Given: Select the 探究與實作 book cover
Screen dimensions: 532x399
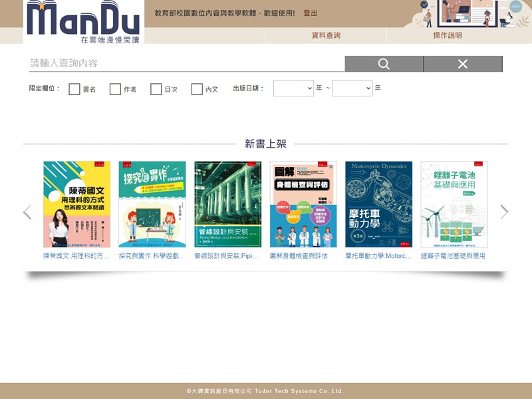Looking at the screenshot, I should click(152, 204).
